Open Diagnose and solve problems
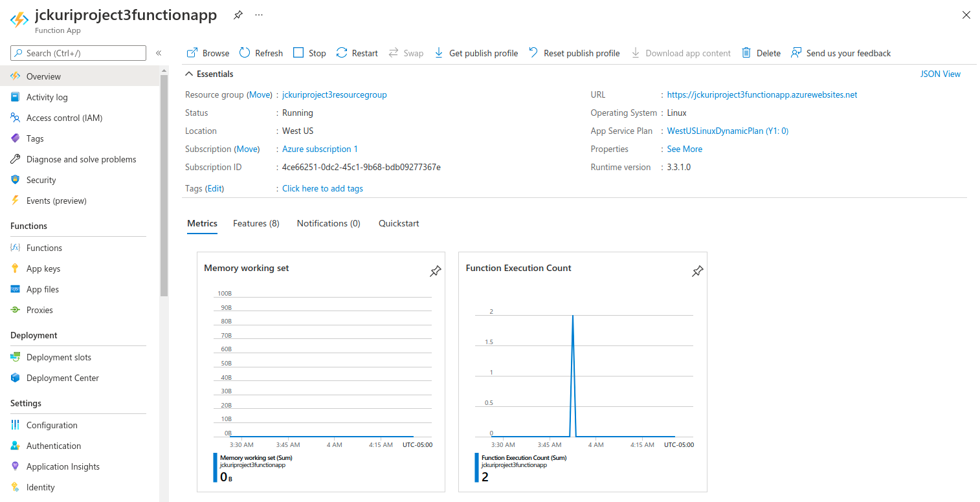980x502 pixels. point(80,159)
